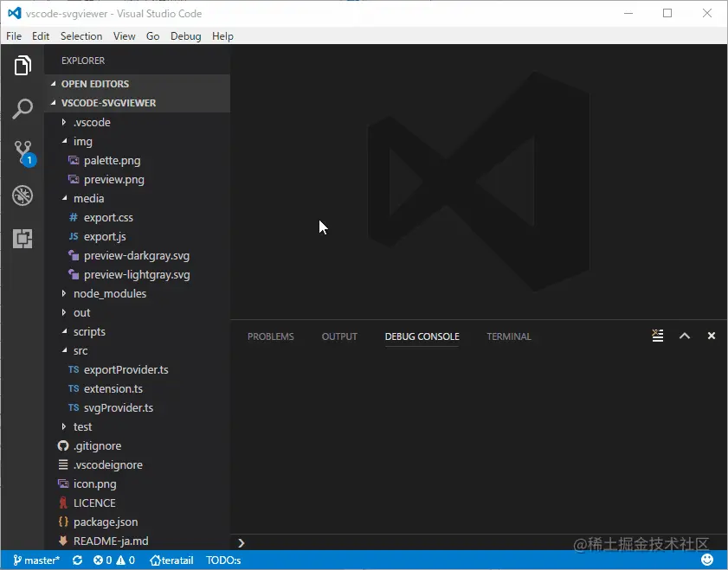Open the .vscodeignore file
The width and height of the screenshot is (728, 570).
[x=138, y=464]
